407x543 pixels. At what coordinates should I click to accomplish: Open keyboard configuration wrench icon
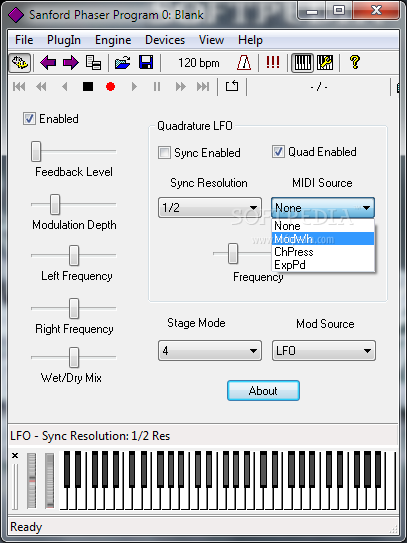(325, 63)
